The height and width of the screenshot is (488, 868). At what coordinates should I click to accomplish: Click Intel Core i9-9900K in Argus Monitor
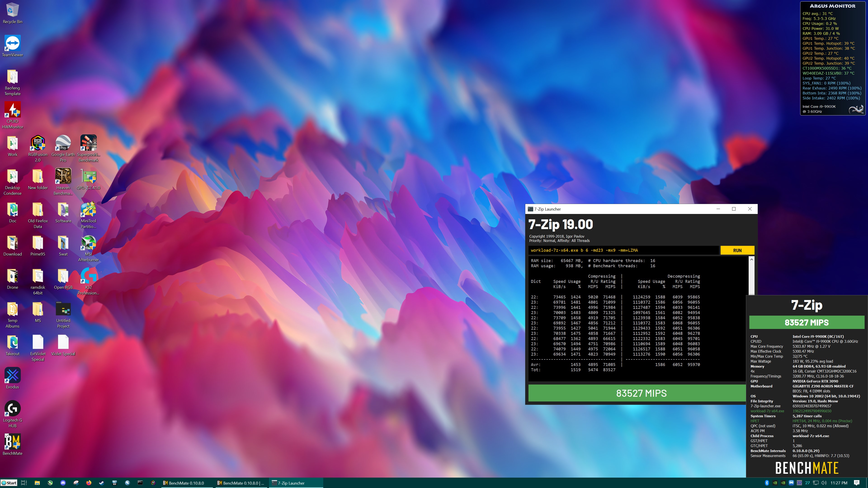tap(819, 106)
